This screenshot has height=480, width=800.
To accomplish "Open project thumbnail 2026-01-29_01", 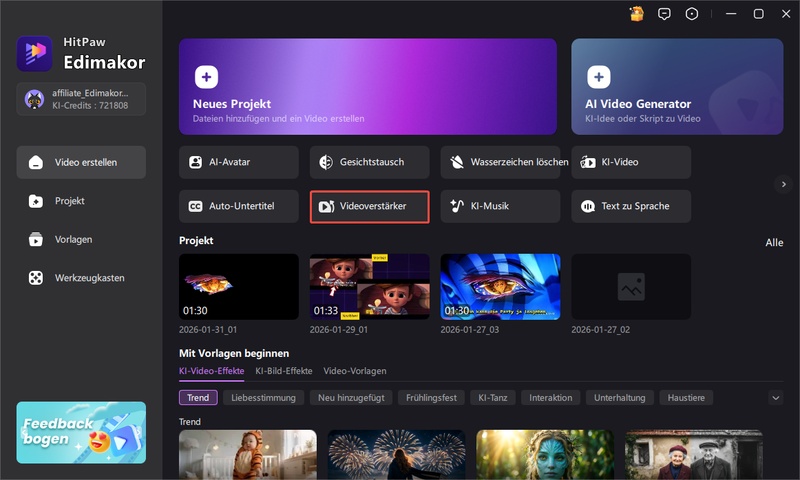I will [370, 286].
